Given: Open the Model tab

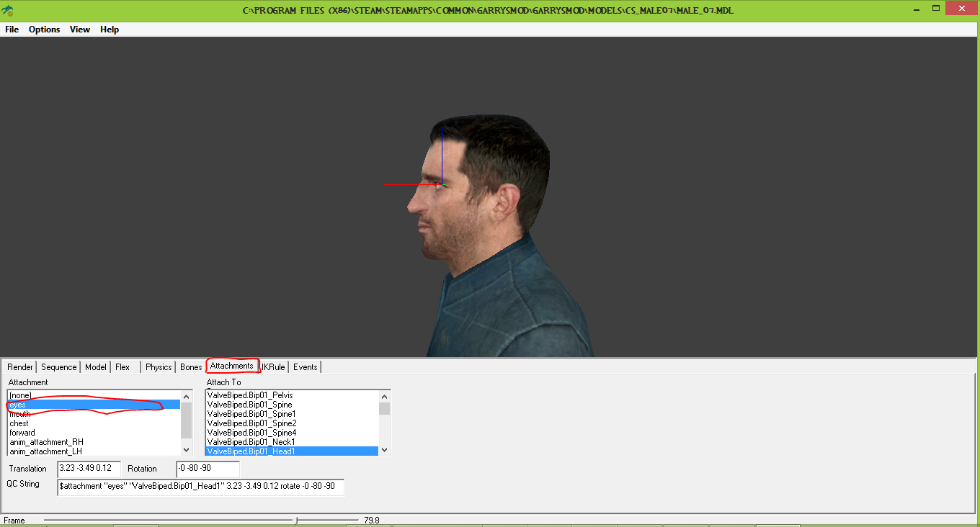Looking at the screenshot, I should pos(96,367).
